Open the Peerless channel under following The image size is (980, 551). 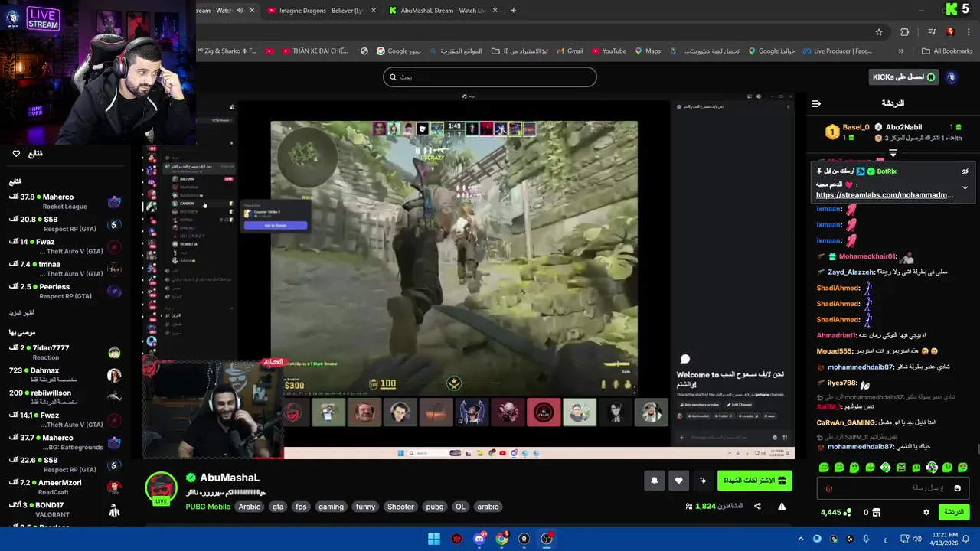[x=65, y=292]
